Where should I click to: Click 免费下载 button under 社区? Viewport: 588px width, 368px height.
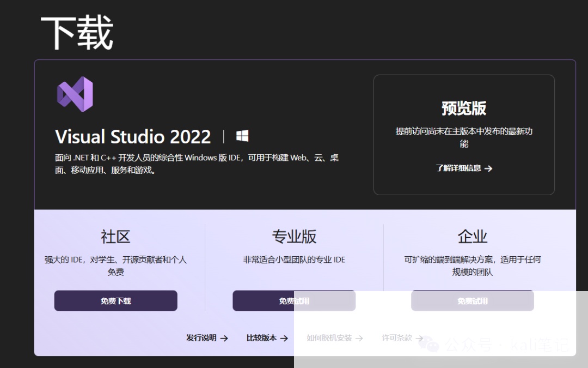(x=116, y=301)
